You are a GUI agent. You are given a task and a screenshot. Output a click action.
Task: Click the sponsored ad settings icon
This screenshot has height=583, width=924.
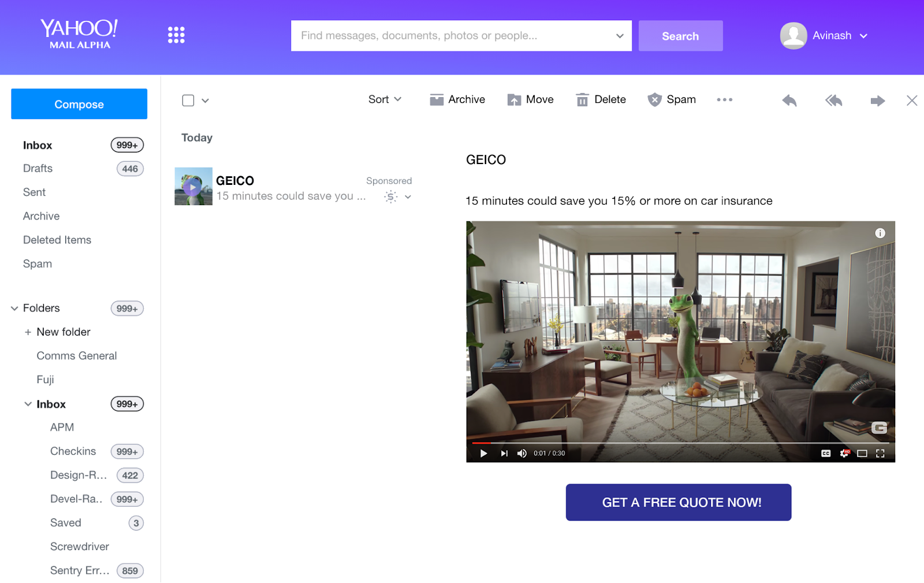point(391,197)
